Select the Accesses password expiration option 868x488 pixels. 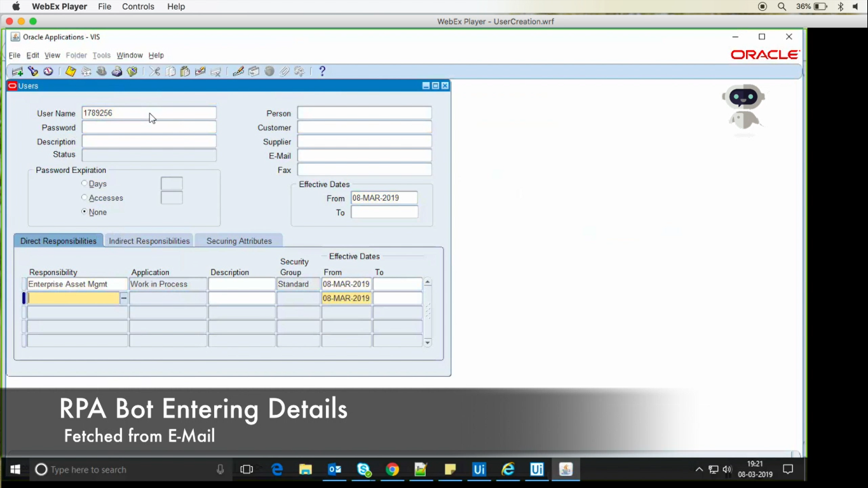85,198
